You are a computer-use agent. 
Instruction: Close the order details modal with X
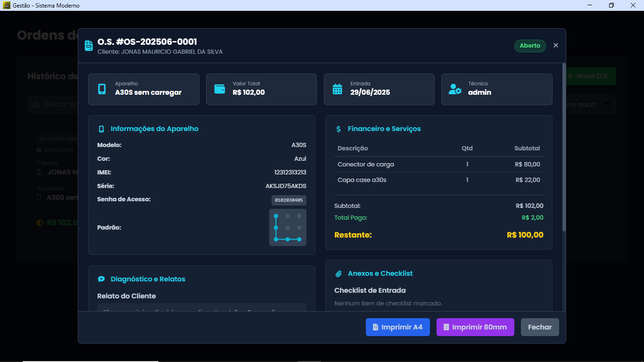coord(556,45)
